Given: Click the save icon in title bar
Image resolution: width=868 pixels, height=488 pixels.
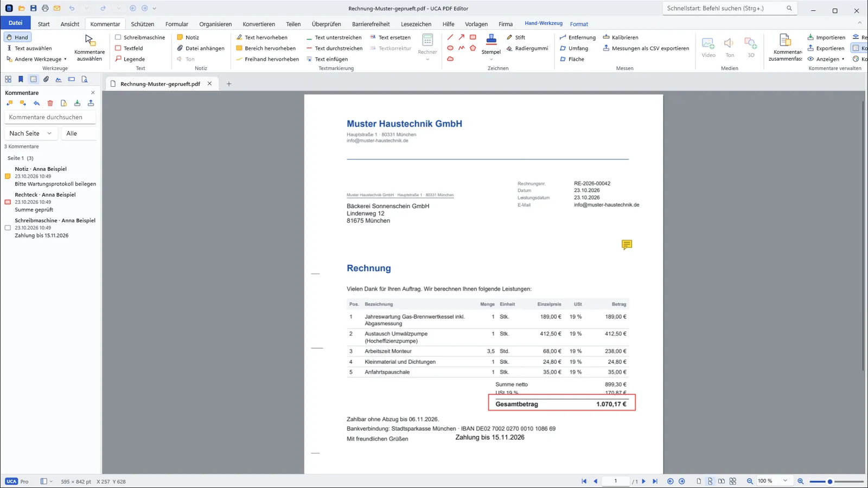Looking at the screenshot, I should (x=33, y=8).
